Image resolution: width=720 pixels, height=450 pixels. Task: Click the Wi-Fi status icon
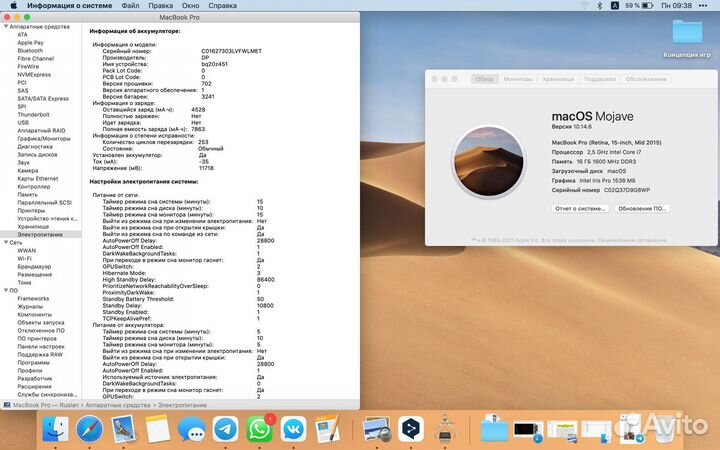coord(584,6)
